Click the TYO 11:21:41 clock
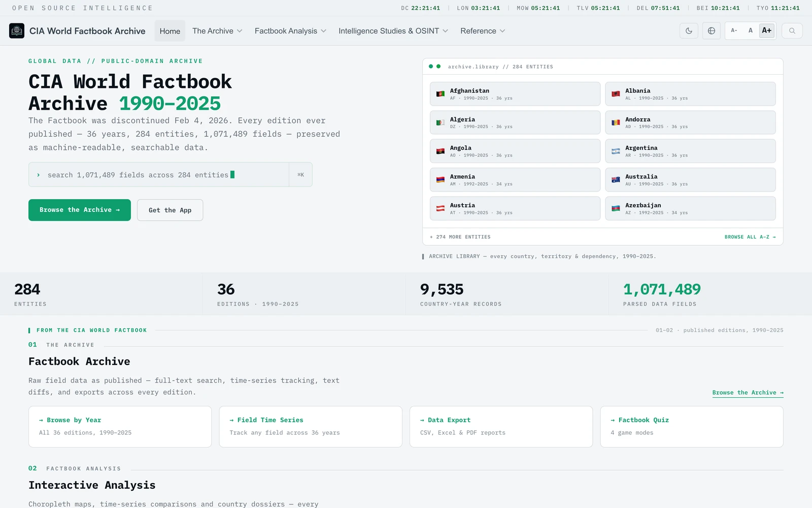 pyautogui.click(x=778, y=8)
